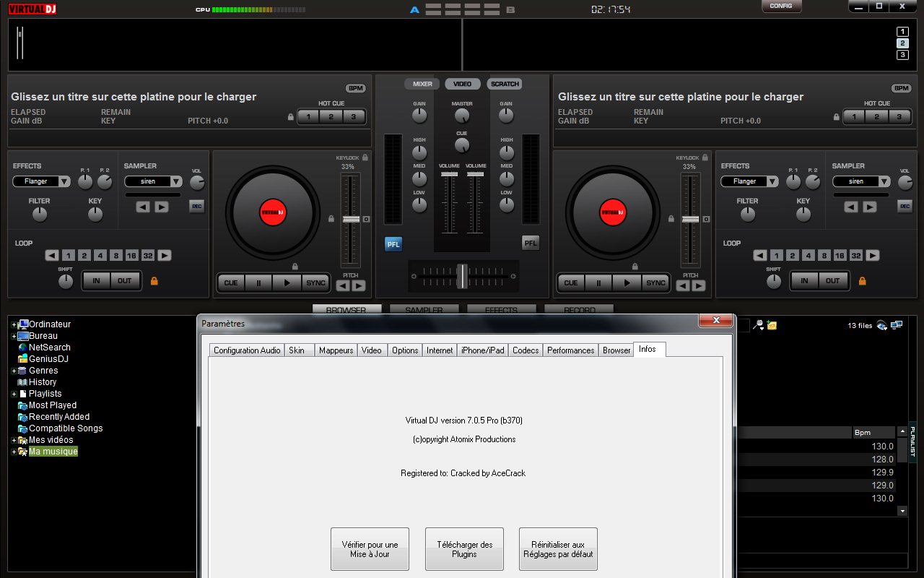This screenshot has width=924, height=578.
Task: Expand the Playlists tree node
Action: pos(14,394)
